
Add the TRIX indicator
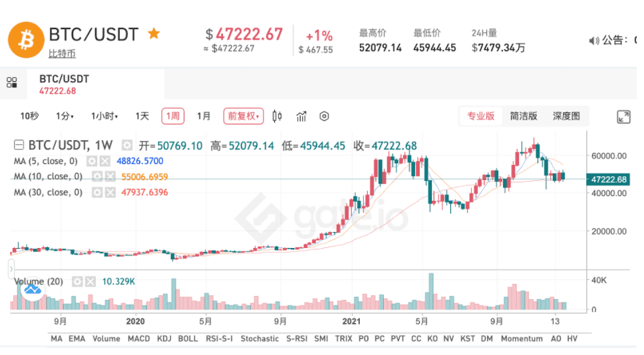pos(343,339)
